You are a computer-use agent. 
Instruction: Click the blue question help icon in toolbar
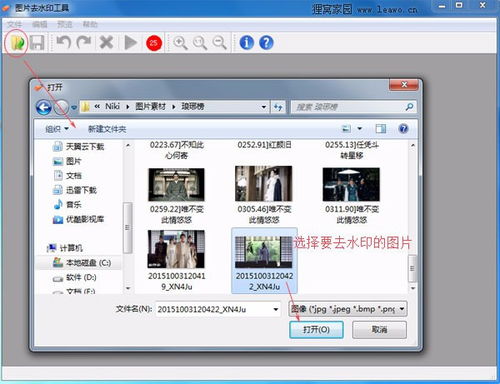(x=266, y=43)
